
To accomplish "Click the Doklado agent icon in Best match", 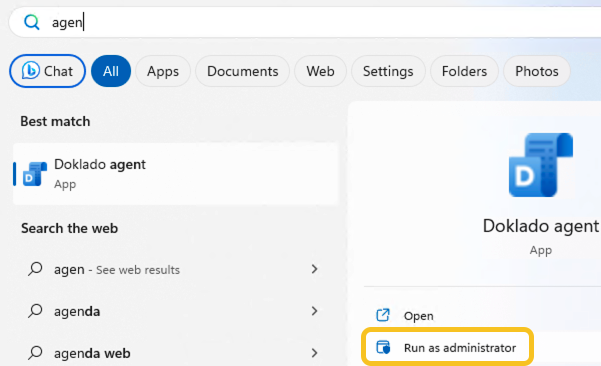I will (x=35, y=174).
